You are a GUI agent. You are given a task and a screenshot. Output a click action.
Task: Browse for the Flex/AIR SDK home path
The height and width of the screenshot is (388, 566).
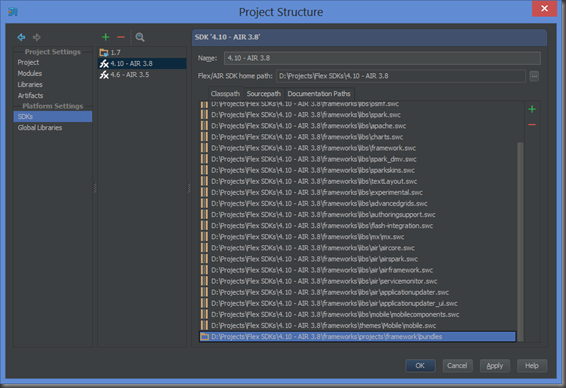[x=534, y=76]
